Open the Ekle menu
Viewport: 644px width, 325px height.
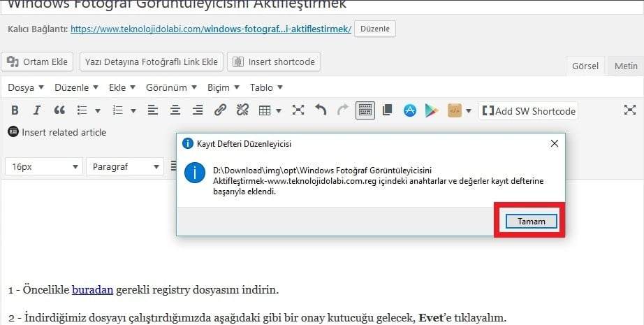122,87
